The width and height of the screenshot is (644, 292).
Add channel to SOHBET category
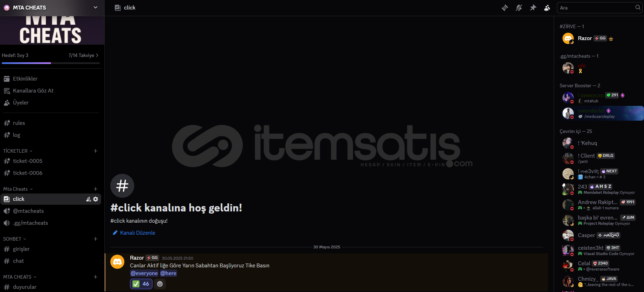96,239
